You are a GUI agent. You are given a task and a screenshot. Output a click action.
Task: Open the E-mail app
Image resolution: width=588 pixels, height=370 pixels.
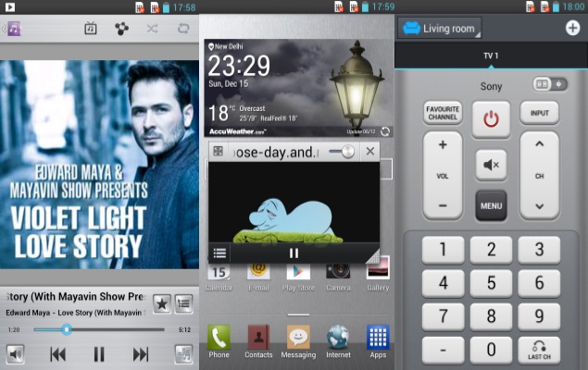click(258, 277)
